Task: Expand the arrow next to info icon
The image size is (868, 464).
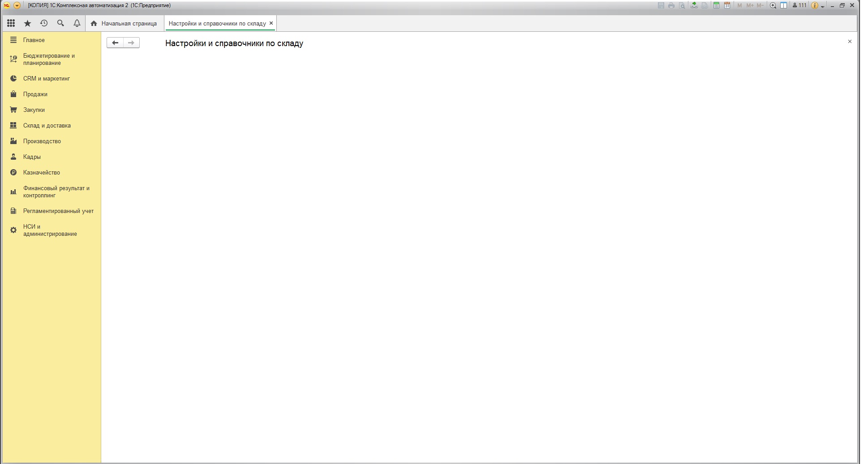Action: click(x=823, y=6)
